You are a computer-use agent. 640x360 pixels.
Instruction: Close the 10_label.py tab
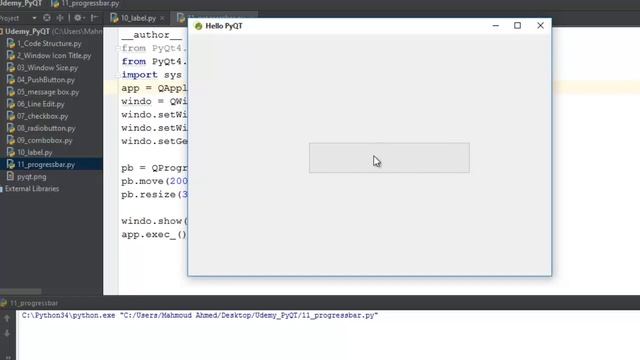(x=162, y=18)
